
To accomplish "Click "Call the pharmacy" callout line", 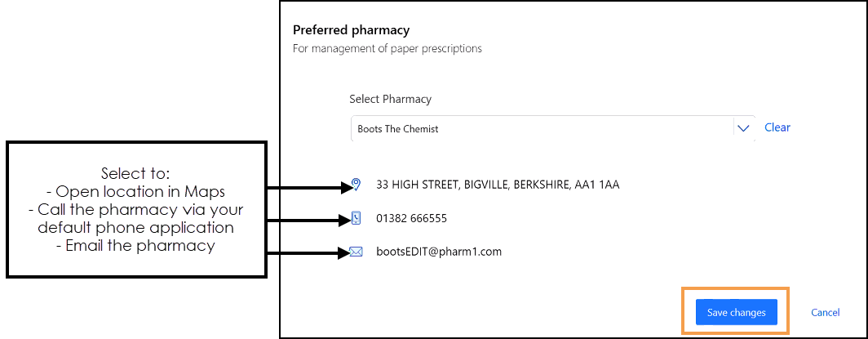I will 137,209.
